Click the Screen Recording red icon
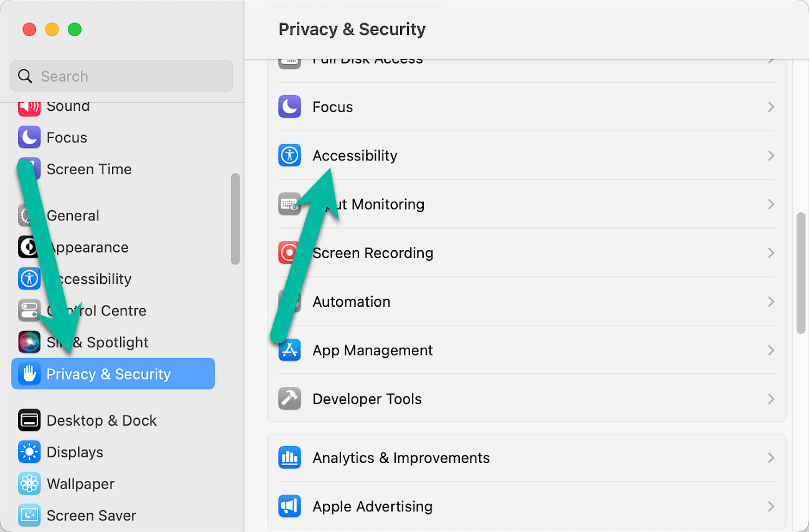The height and width of the screenshot is (532, 809). 289,253
